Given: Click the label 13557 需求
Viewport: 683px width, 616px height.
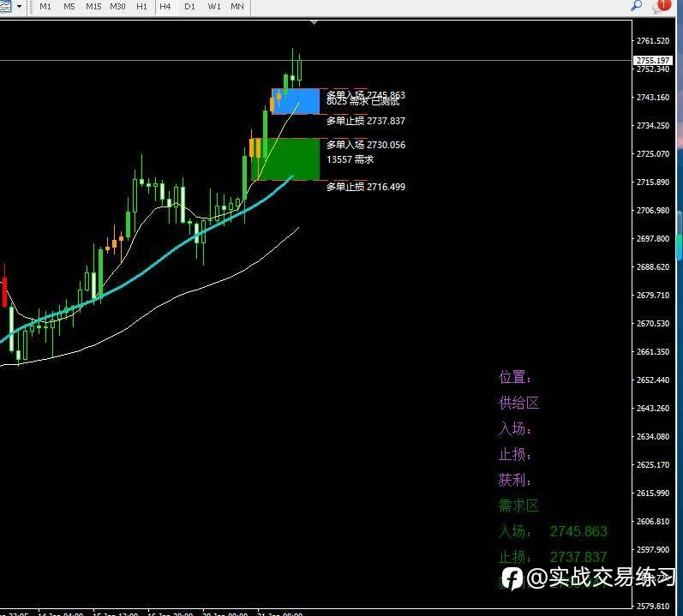Looking at the screenshot, I should tap(350, 159).
